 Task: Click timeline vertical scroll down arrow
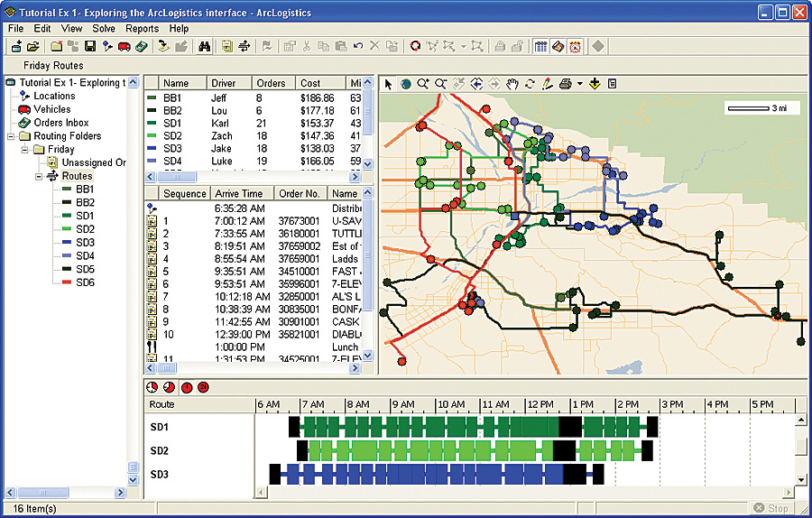(x=800, y=480)
